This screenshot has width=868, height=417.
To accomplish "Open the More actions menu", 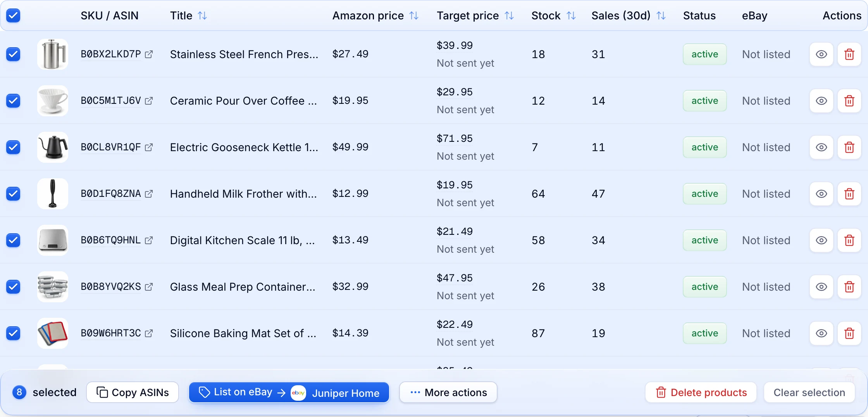I will pos(448,393).
